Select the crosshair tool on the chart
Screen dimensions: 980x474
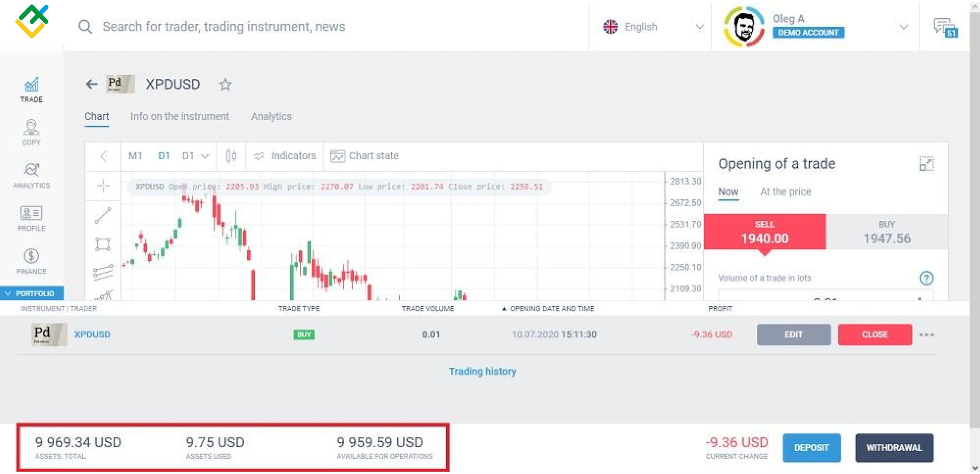(103, 186)
